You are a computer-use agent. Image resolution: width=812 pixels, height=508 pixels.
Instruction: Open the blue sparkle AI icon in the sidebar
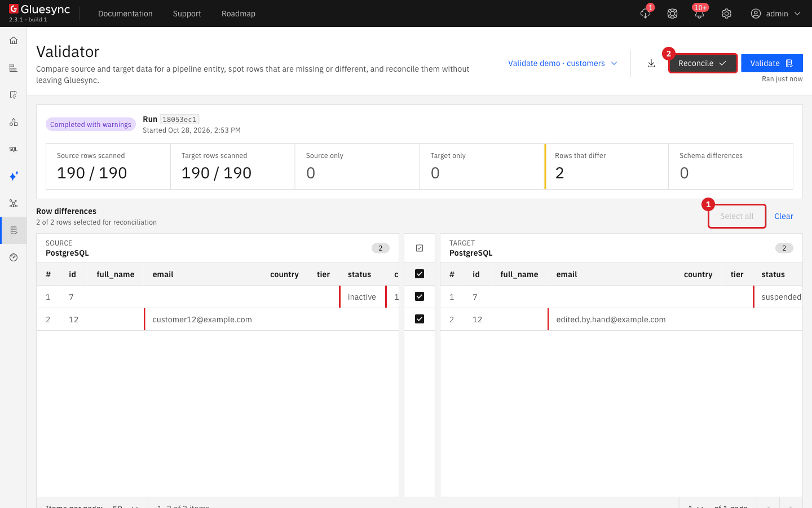point(14,176)
